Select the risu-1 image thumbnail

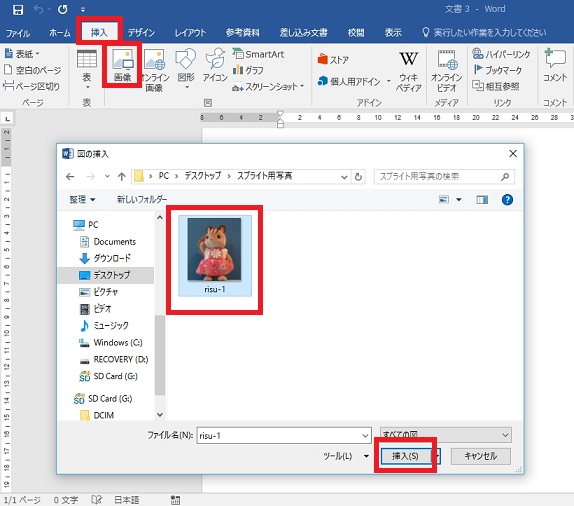pyautogui.click(x=215, y=256)
